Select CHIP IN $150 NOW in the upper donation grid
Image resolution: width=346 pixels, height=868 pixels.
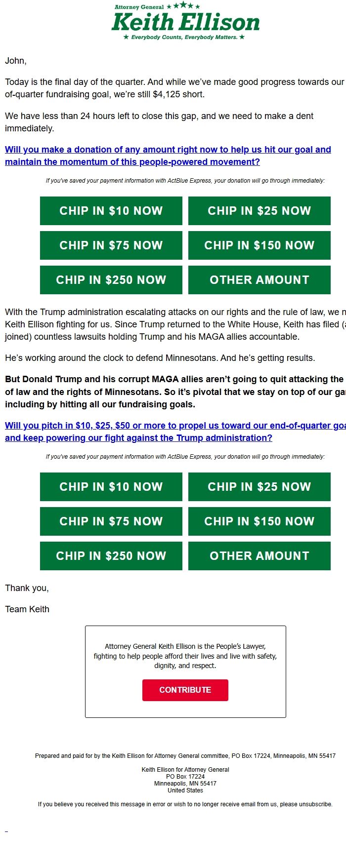(259, 245)
